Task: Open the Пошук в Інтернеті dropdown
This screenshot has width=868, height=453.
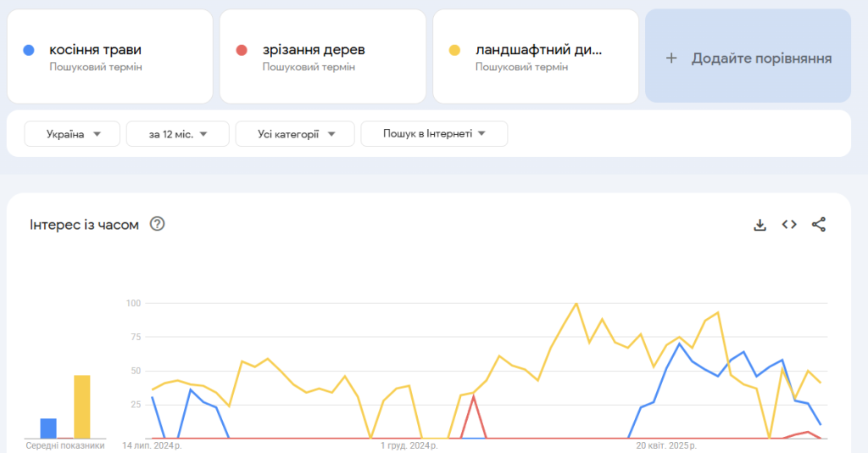Action: tap(434, 134)
